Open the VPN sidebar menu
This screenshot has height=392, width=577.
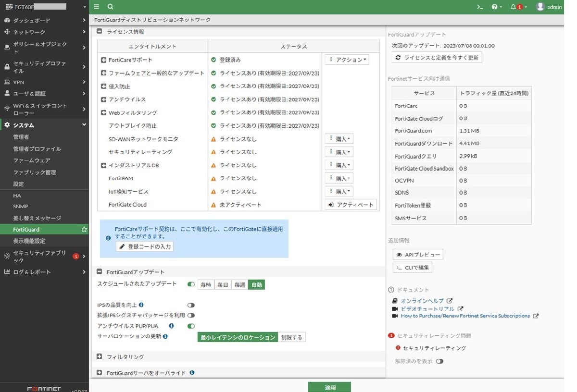(44, 82)
